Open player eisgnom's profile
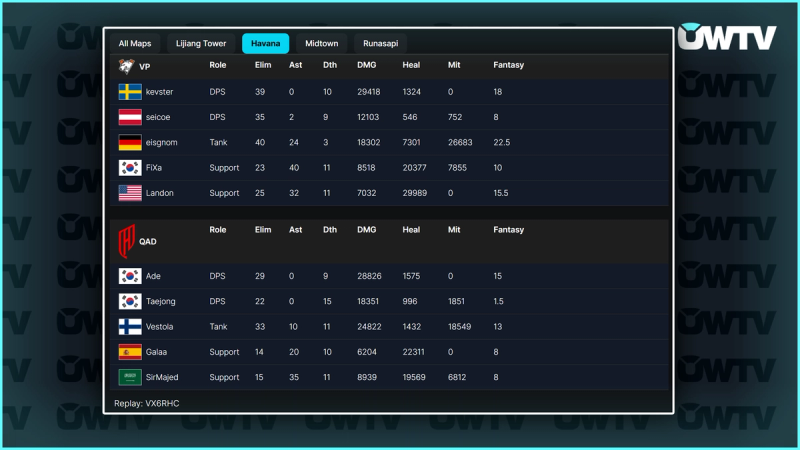This screenshot has width=800, height=450. (x=161, y=142)
